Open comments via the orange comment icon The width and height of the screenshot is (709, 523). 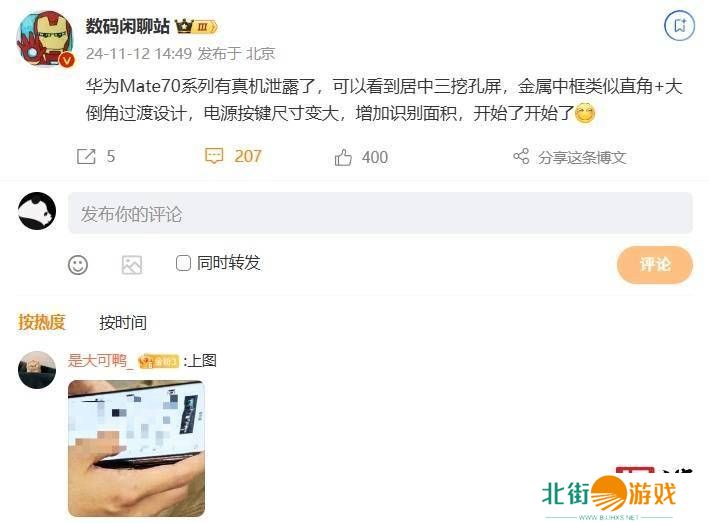click(214, 156)
